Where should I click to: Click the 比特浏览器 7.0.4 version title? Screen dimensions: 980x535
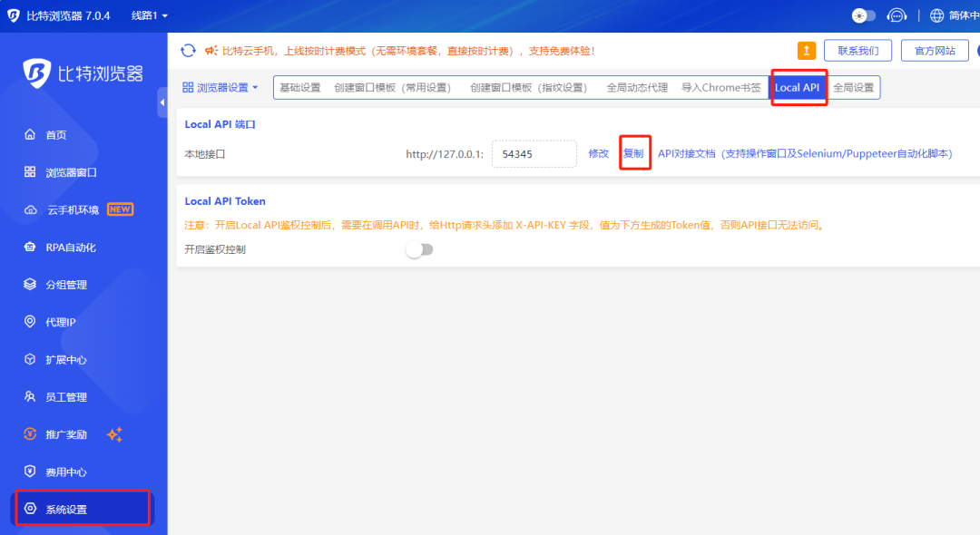click(x=68, y=15)
